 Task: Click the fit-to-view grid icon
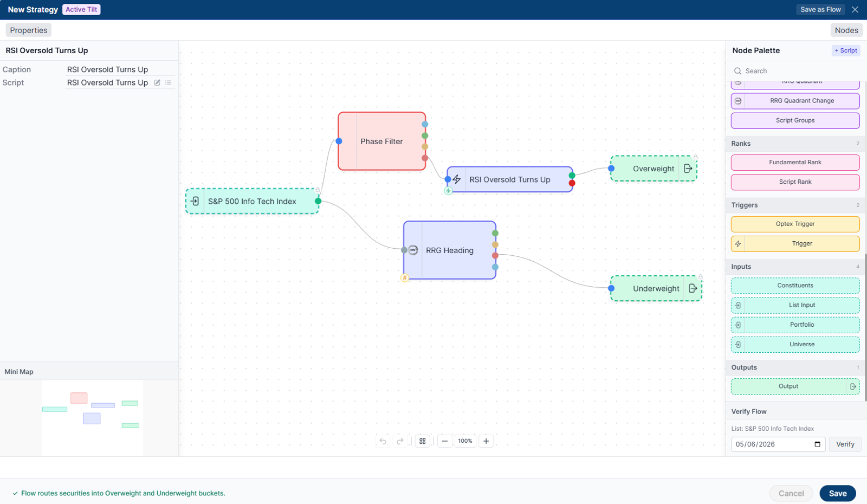(423, 441)
